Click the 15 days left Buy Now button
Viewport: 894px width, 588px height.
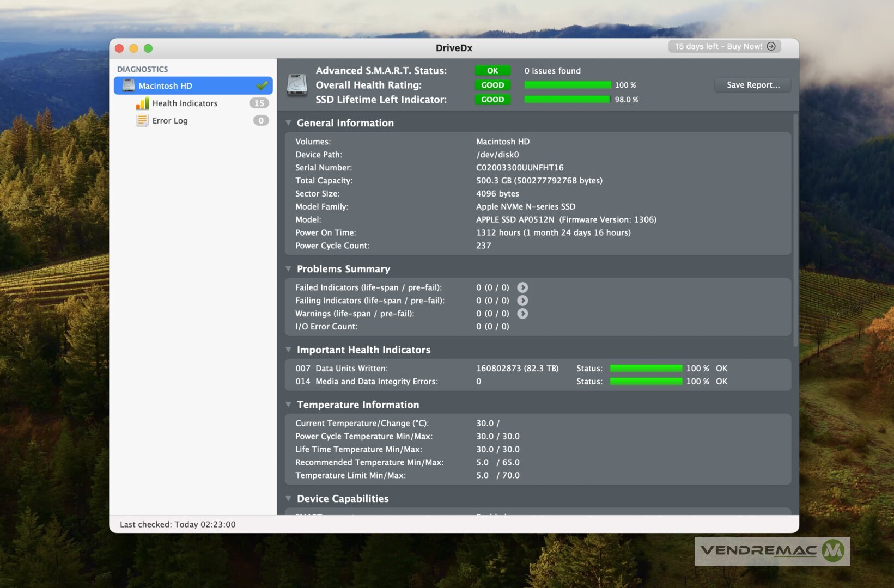coord(725,46)
